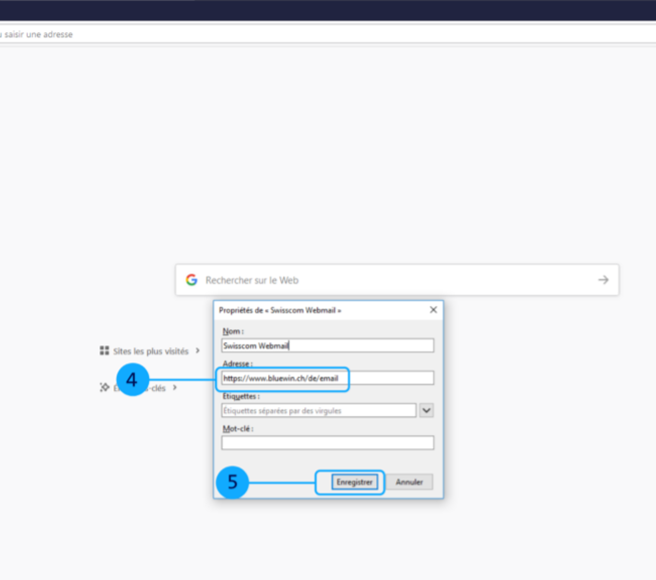Cancel the dialog with Annuler
656x580 pixels.
coord(409,482)
